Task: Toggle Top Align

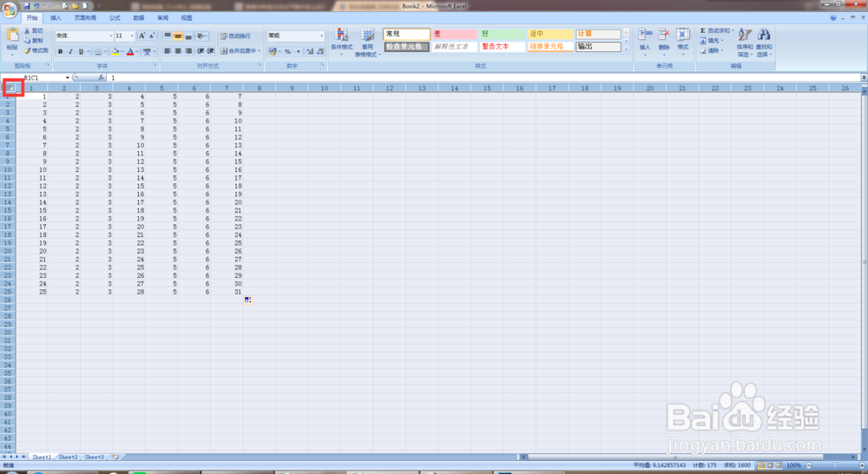Action: click(x=168, y=36)
